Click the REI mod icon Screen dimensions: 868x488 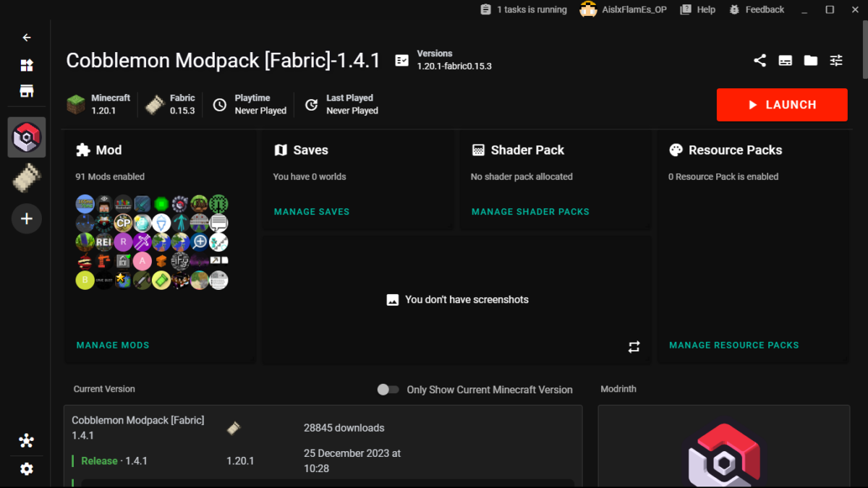[104, 241]
